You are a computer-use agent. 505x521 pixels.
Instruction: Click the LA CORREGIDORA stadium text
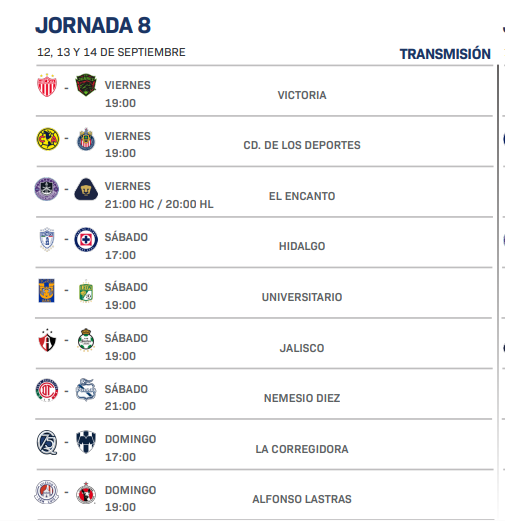click(302, 449)
